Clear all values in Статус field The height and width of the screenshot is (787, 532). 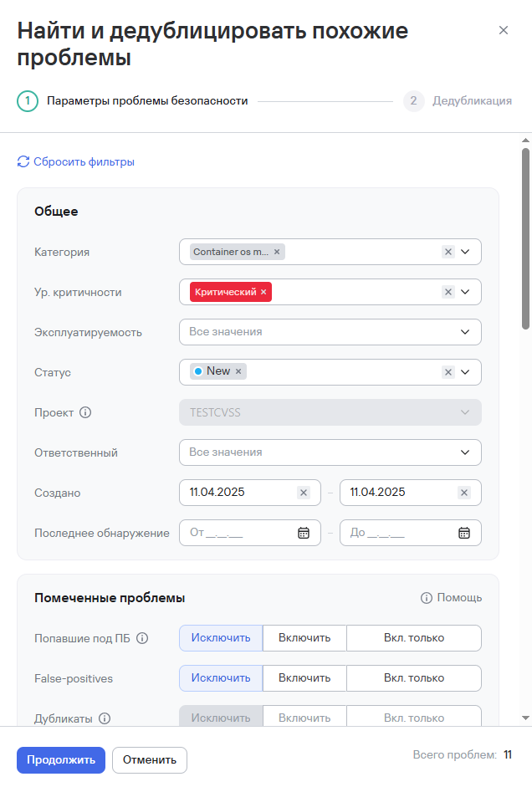(x=448, y=372)
